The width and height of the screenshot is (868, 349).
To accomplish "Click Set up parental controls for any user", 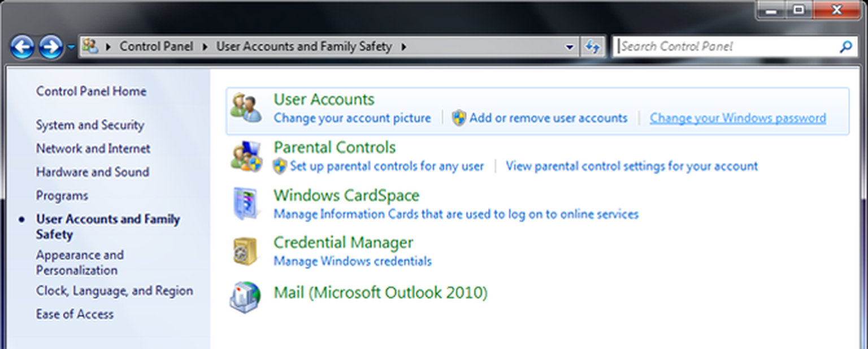I will point(387,166).
